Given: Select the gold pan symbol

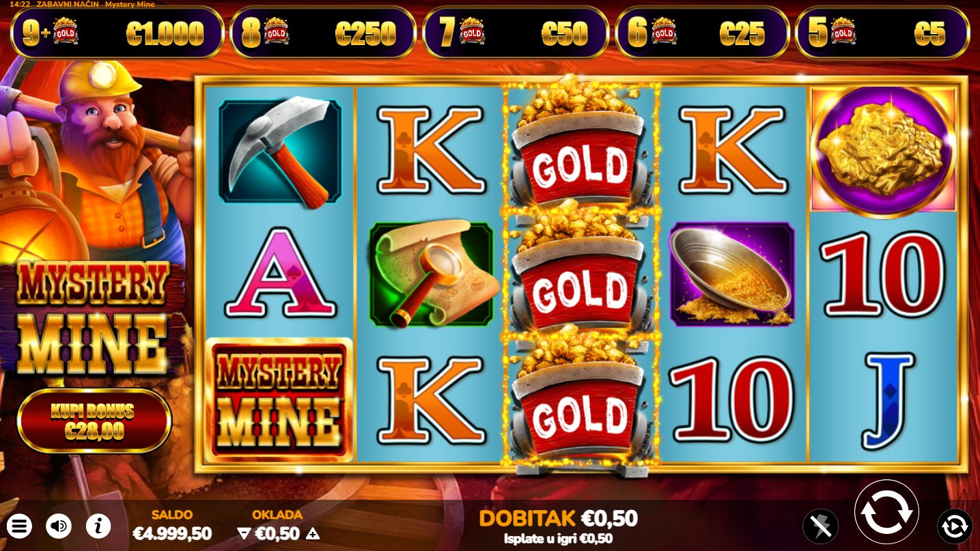Looking at the screenshot, I should click(x=732, y=273).
